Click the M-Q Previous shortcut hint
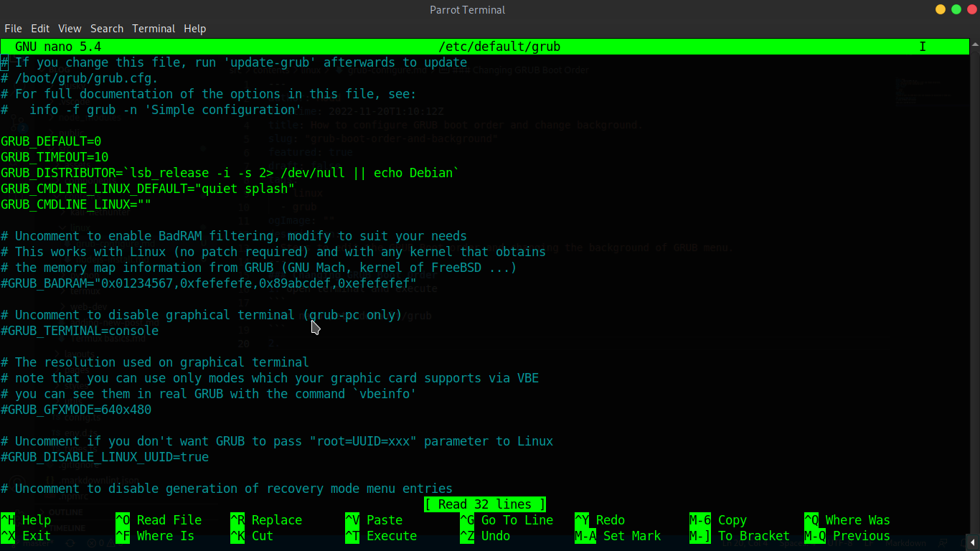Screen dimensions: 980x551 [847, 536]
